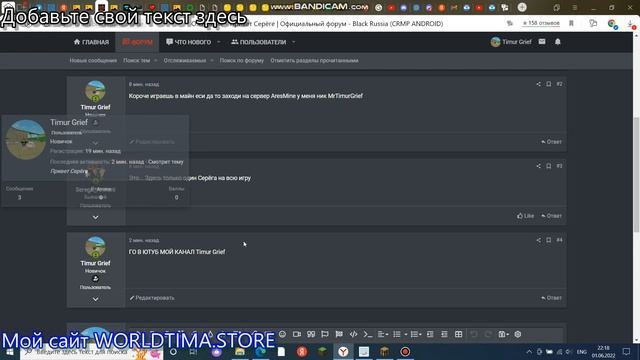The image size is (640, 360).
Task: Open large avatar in the member tooltip
Action: point(26,140)
